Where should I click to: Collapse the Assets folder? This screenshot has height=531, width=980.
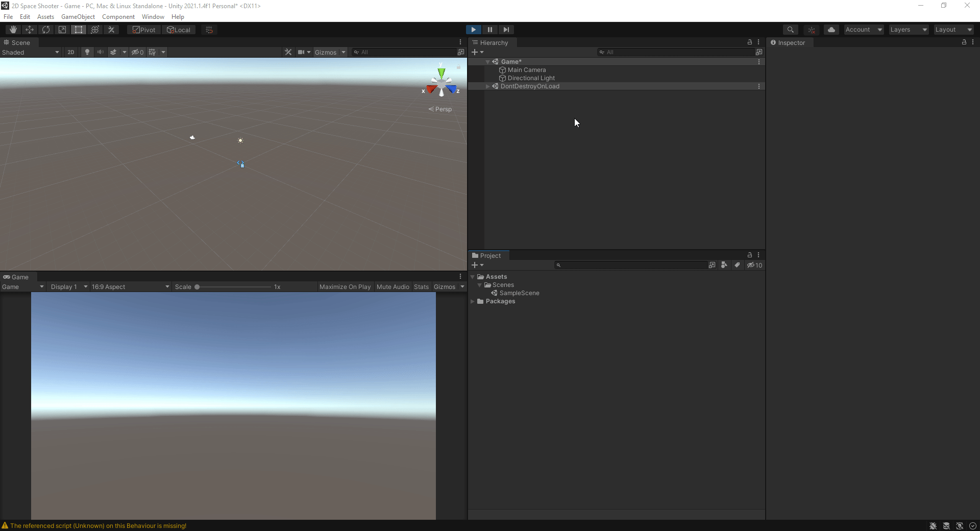[473, 277]
